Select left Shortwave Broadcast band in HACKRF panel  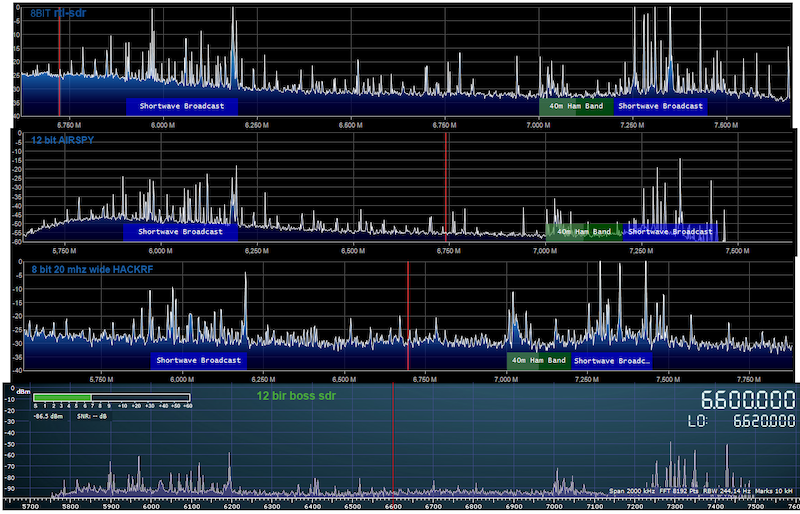coord(199,360)
